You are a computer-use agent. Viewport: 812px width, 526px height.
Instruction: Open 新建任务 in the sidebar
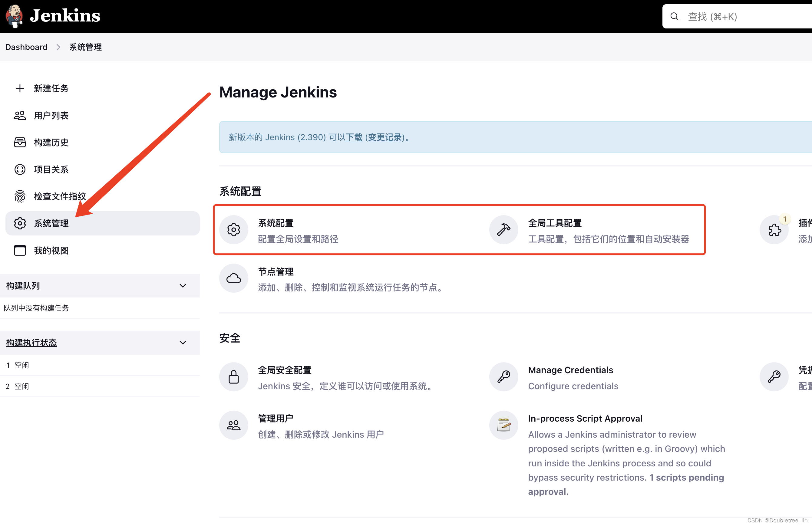click(x=51, y=89)
